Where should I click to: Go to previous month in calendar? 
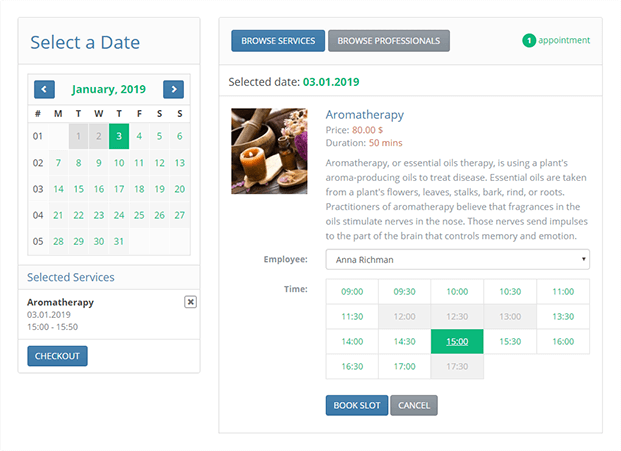(x=44, y=89)
